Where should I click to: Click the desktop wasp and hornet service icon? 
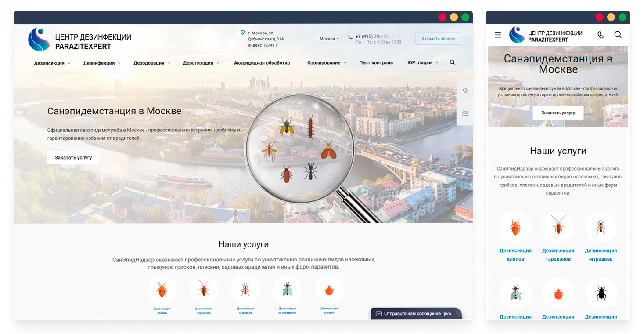287,290
